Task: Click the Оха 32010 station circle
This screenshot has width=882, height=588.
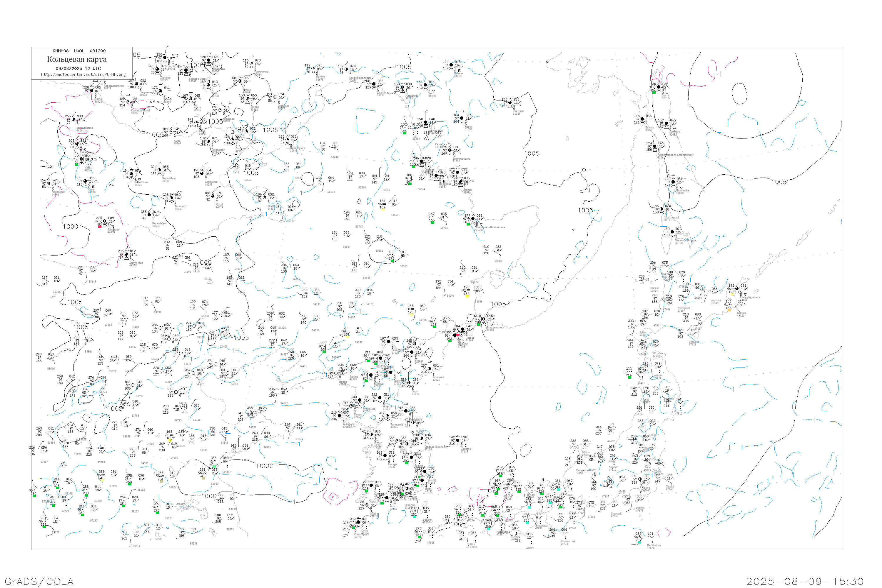Action: 659,87
